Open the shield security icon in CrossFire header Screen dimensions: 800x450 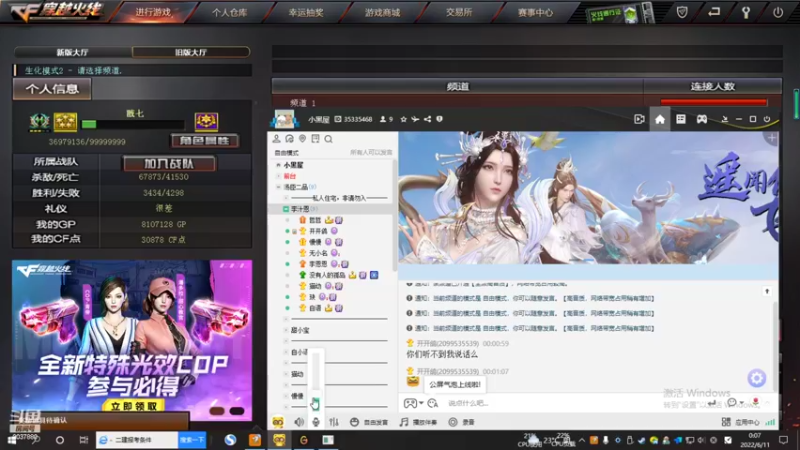tap(682, 12)
